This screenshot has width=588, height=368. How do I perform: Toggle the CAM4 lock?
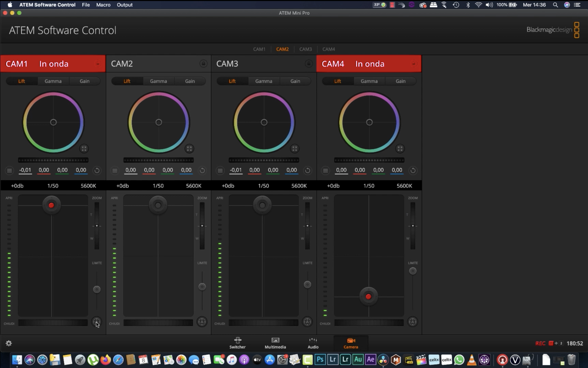point(414,64)
